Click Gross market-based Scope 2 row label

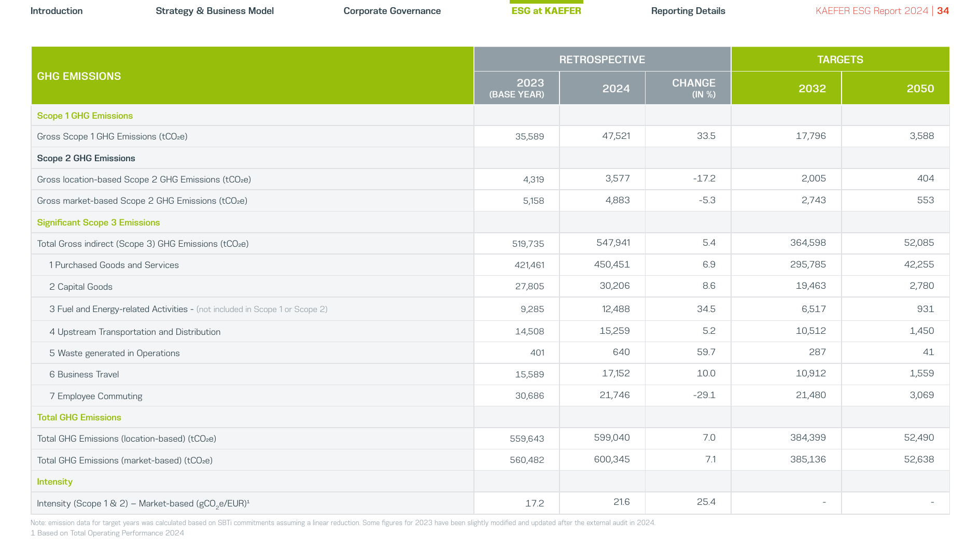click(x=142, y=201)
